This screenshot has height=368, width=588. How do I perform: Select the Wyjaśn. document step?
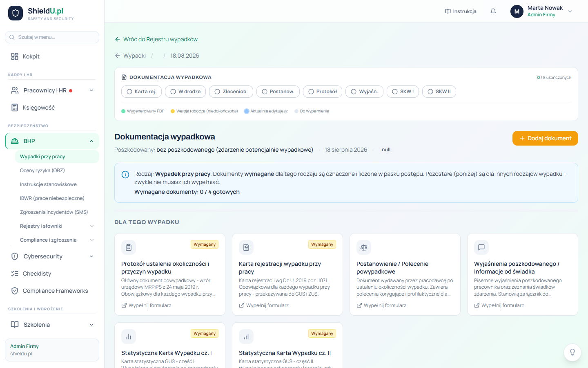click(x=364, y=92)
